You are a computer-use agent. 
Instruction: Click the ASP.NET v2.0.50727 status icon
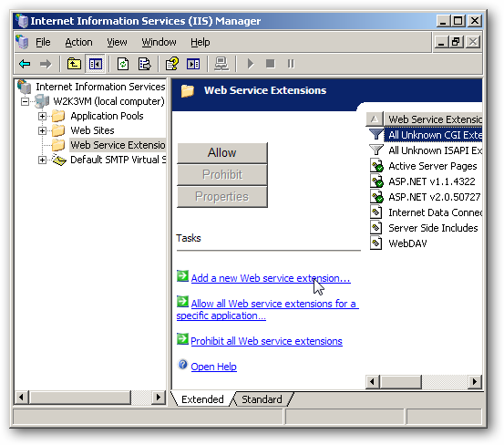pos(376,197)
